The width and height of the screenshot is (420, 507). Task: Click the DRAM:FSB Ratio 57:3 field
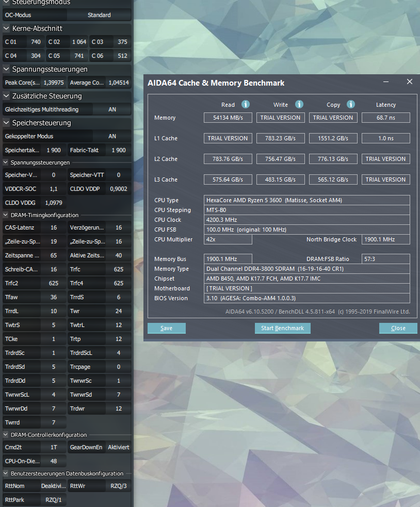386,259
